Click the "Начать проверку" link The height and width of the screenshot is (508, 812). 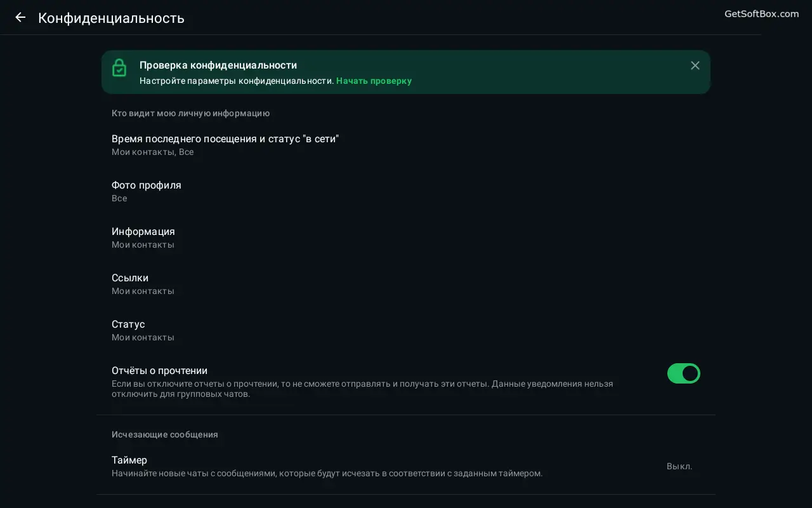[374, 81]
